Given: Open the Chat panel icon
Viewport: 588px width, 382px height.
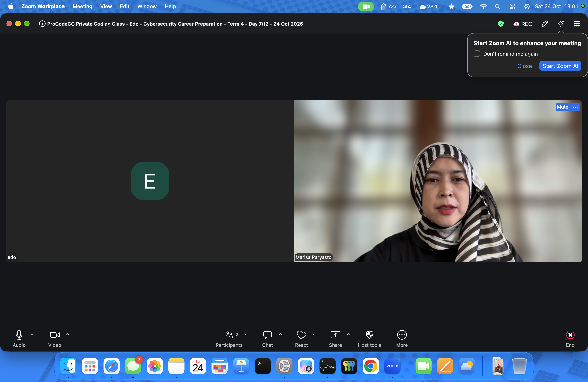Looking at the screenshot, I should coord(267,335).
